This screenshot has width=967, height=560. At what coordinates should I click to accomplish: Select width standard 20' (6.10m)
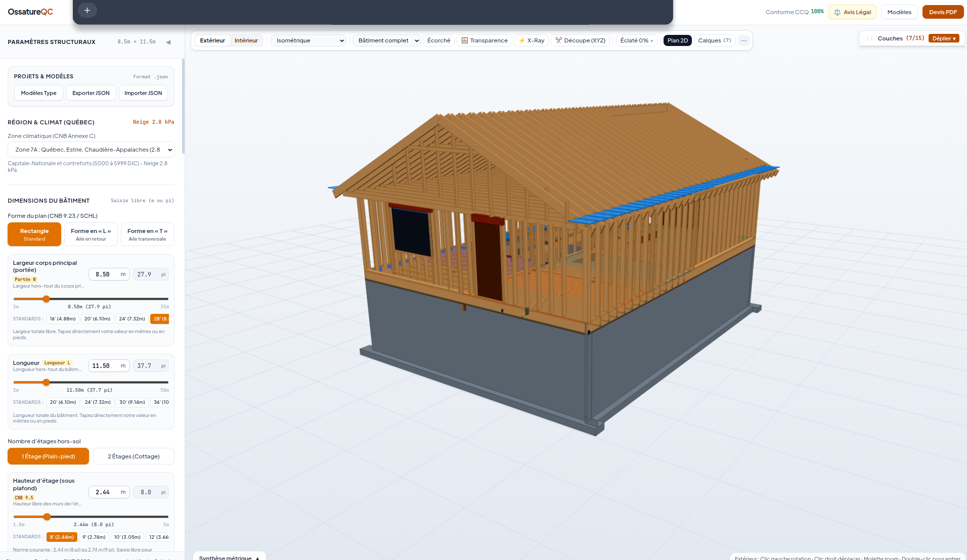[x=97, y=319]
